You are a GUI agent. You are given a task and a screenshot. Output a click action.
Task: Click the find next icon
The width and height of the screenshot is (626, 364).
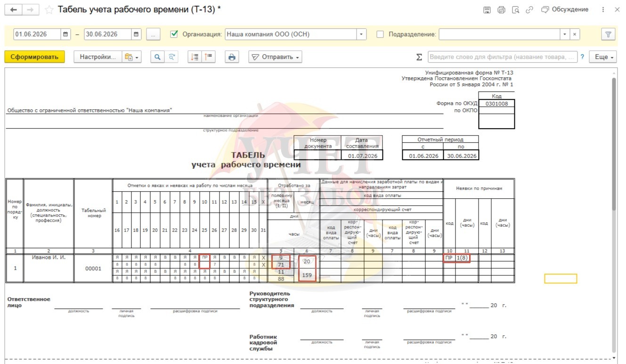point(172,57)
